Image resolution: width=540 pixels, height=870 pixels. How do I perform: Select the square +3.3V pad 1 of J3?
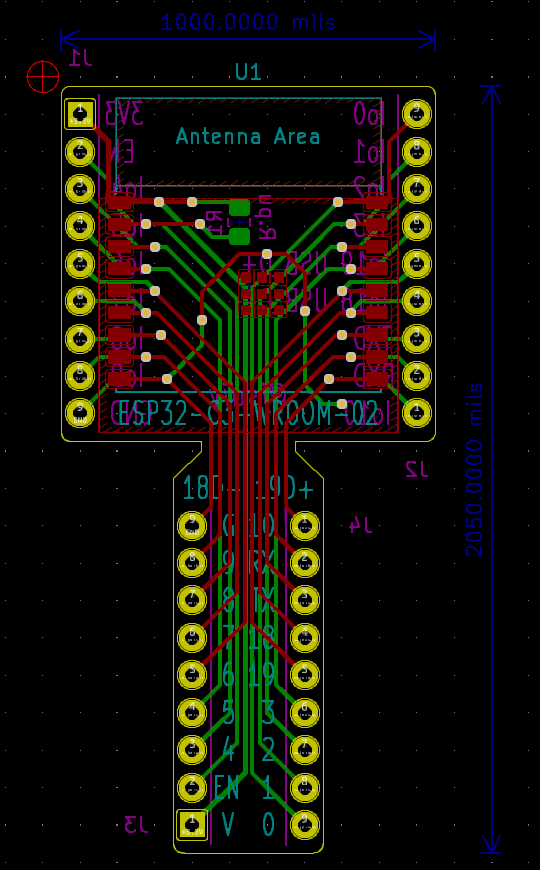pos(192,825)
